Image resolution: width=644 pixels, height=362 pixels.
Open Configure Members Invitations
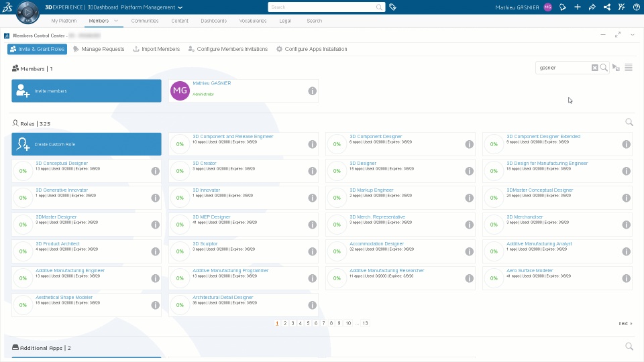point(227,49)
